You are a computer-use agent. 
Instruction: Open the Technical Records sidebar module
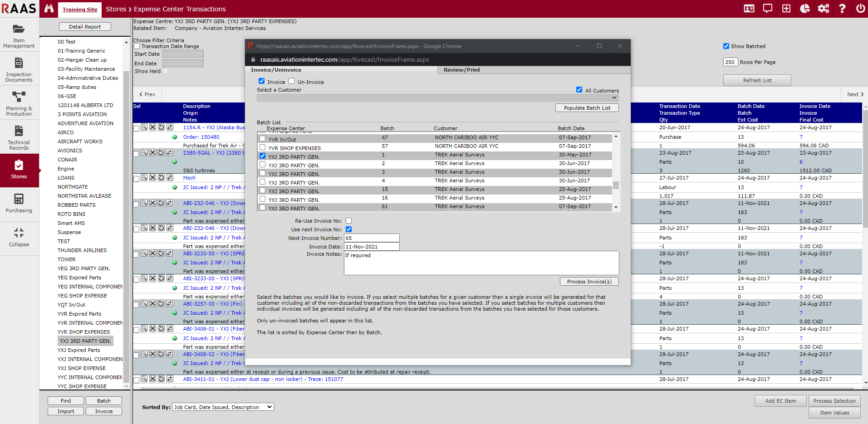[19, 137]
